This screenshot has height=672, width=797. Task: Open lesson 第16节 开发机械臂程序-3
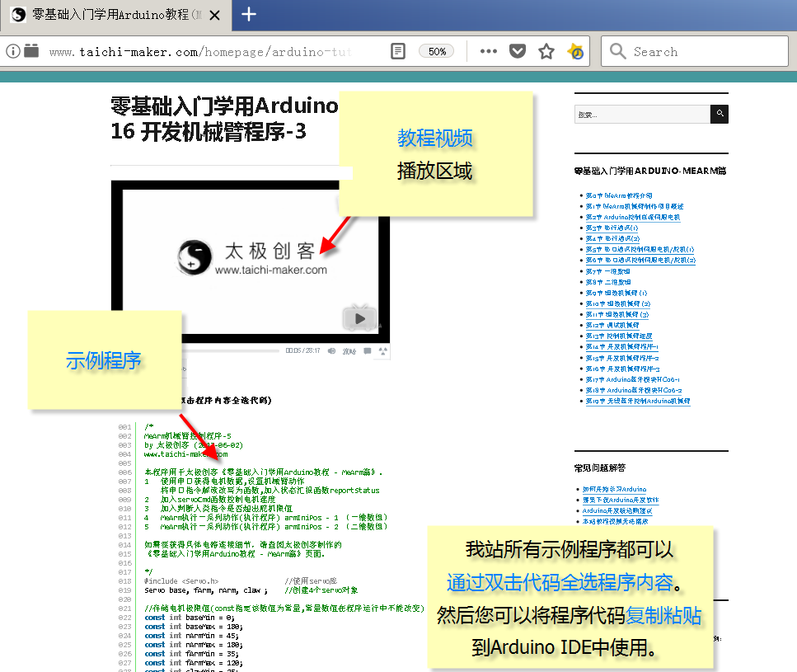[x=622, y=369]
